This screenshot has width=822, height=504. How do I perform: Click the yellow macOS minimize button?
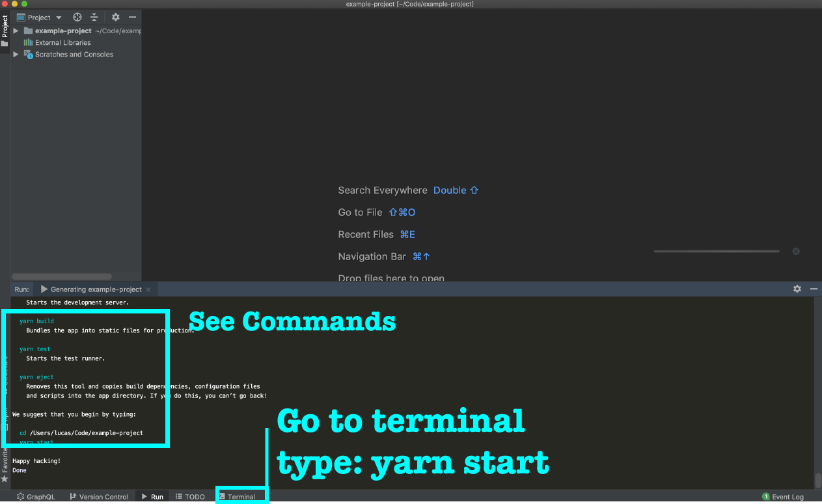click(x=14, y=4)
